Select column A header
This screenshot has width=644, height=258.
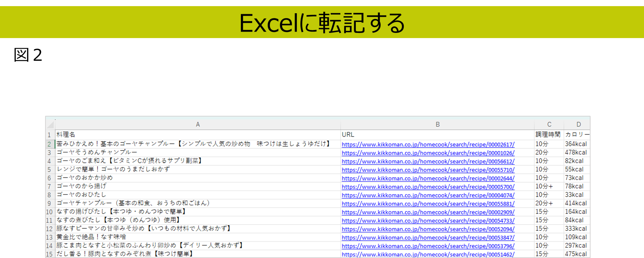[x=198, y=124]
